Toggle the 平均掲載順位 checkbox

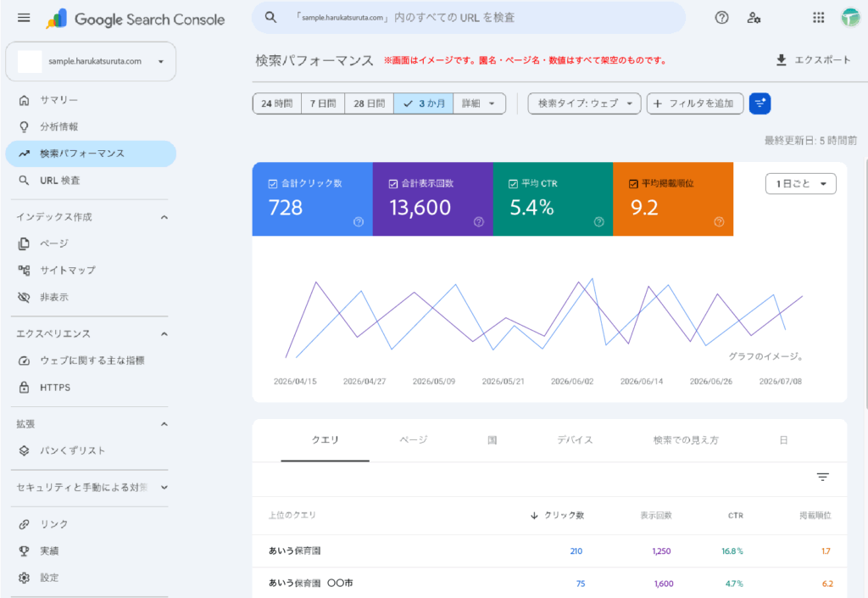(x=633, y=184)
